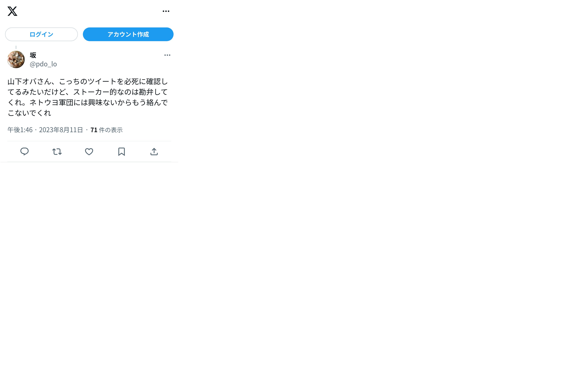Reply to the tweet via speech bubble icon

click(x=24, y=152)
